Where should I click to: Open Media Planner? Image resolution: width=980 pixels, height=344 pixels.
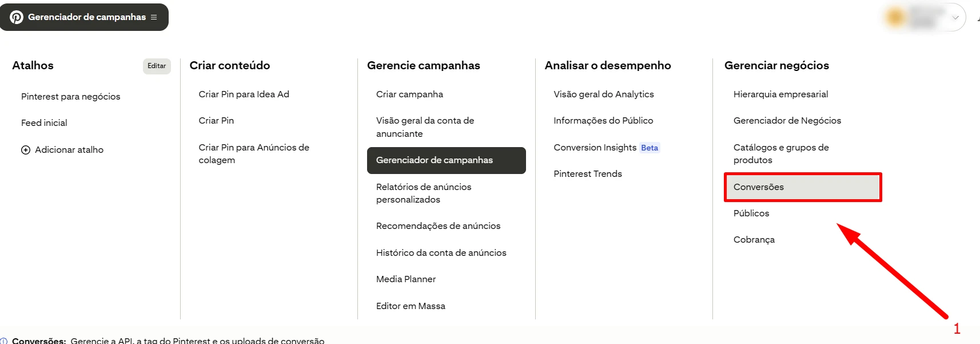click(x=406, y=279)
